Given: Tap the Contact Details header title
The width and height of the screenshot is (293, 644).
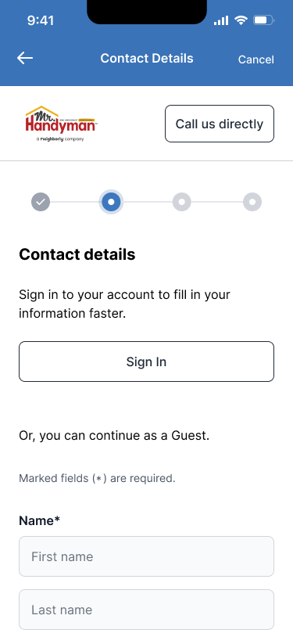Looking at the screenshot, I should (147, 59).
